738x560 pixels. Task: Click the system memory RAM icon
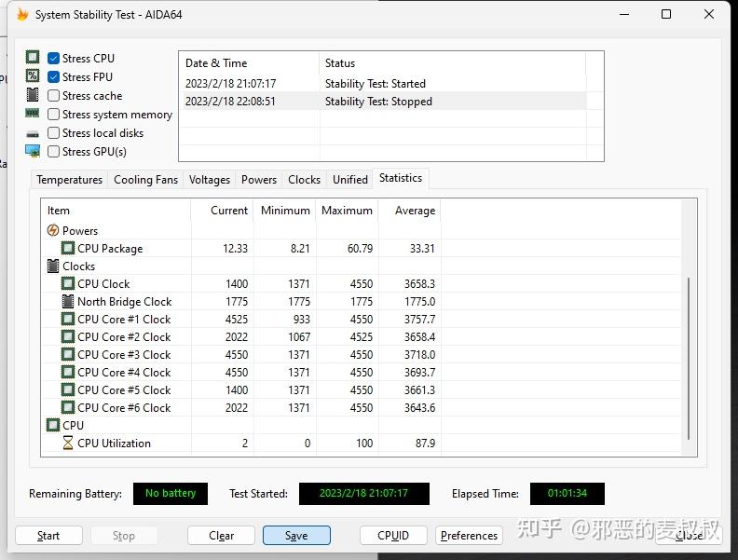point(32,114)
